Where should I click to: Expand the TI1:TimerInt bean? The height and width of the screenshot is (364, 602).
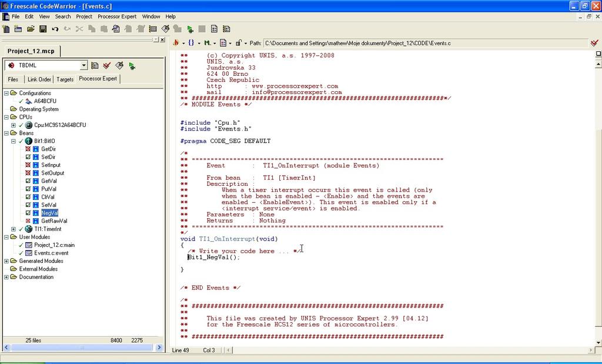click(14, 229)
